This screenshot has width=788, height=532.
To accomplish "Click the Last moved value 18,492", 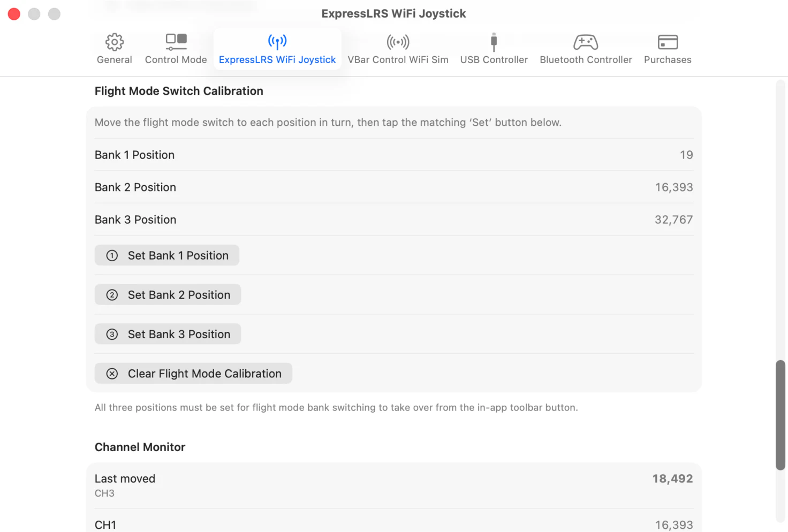I will 672,478.
